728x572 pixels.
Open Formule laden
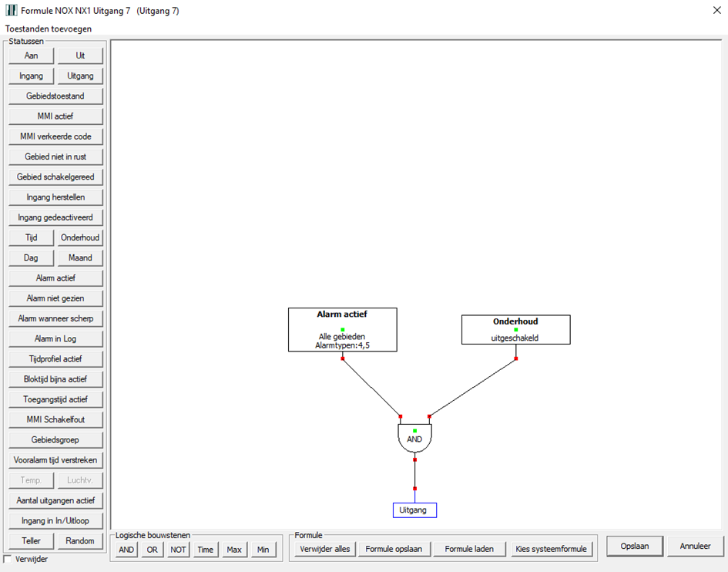(468, 550)
